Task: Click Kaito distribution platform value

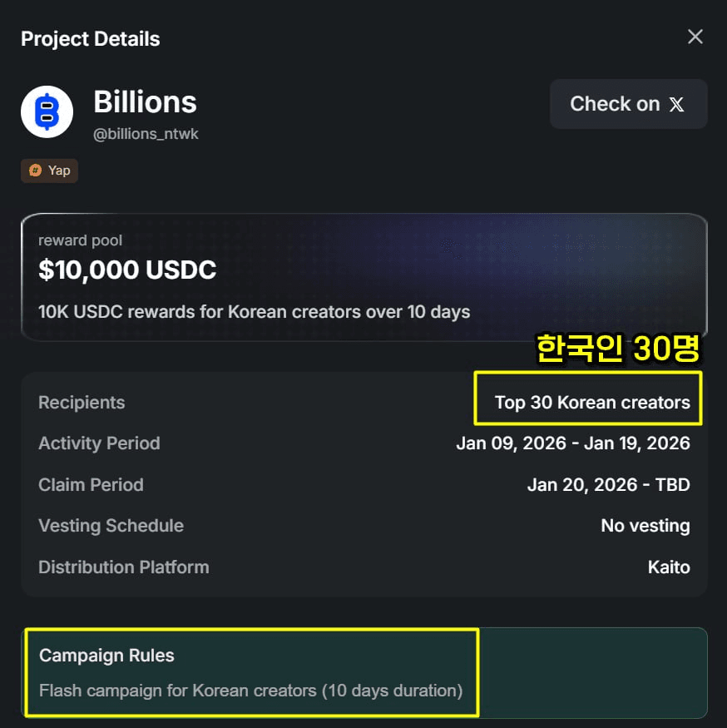Action: 669,567
